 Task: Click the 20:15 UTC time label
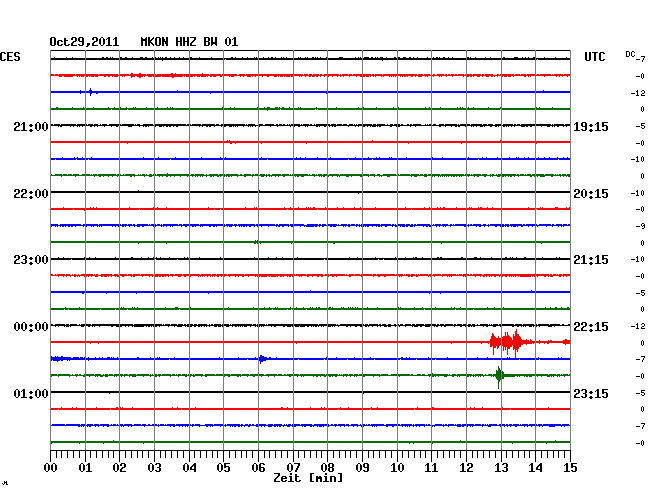click(x=591, y=194)
